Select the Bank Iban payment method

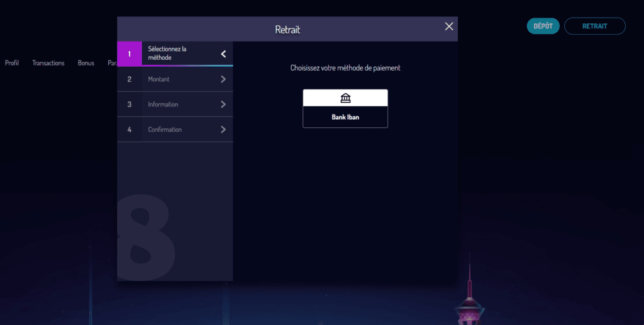pos(345,108)
